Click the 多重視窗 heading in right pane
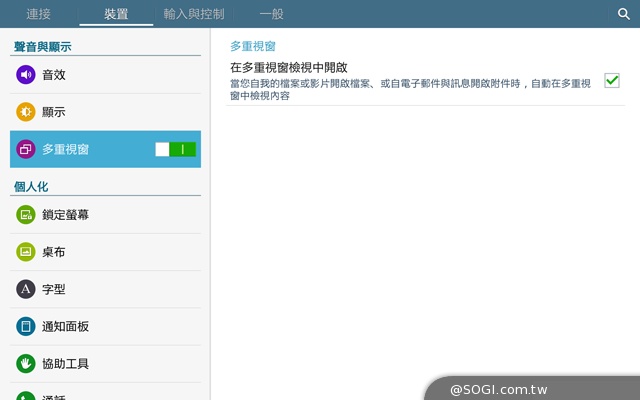Screen dimensions: 640x400 coord(253,46)
